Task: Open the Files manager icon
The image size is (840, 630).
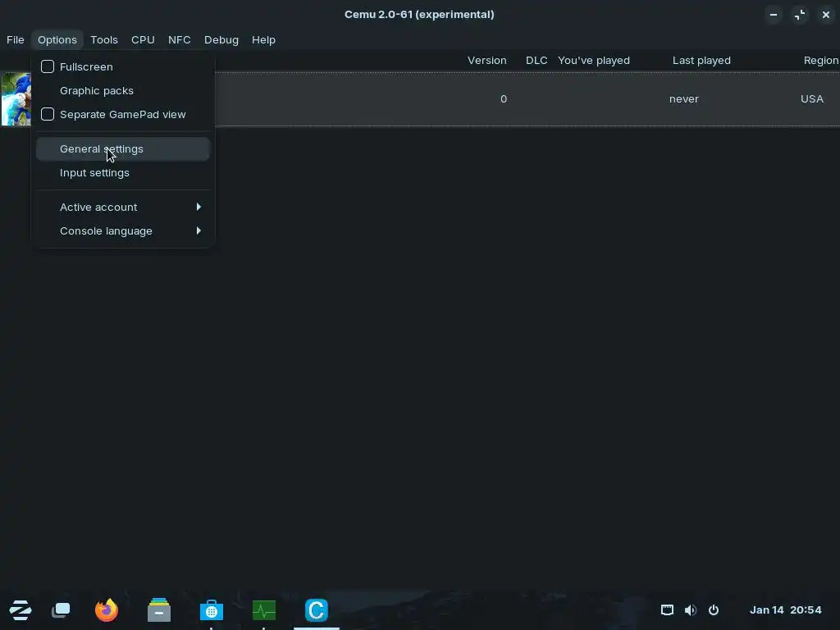Action: click(x=159, y=610)
